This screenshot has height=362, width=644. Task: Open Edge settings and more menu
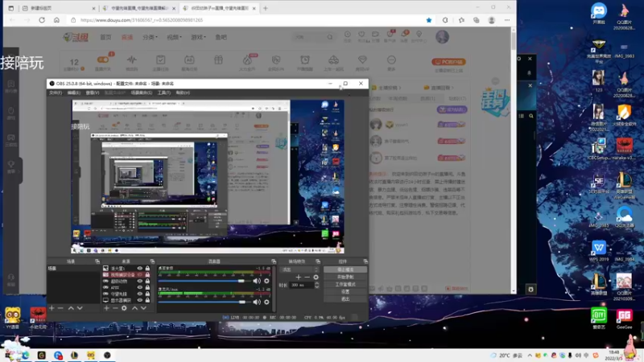click(507, 19)
